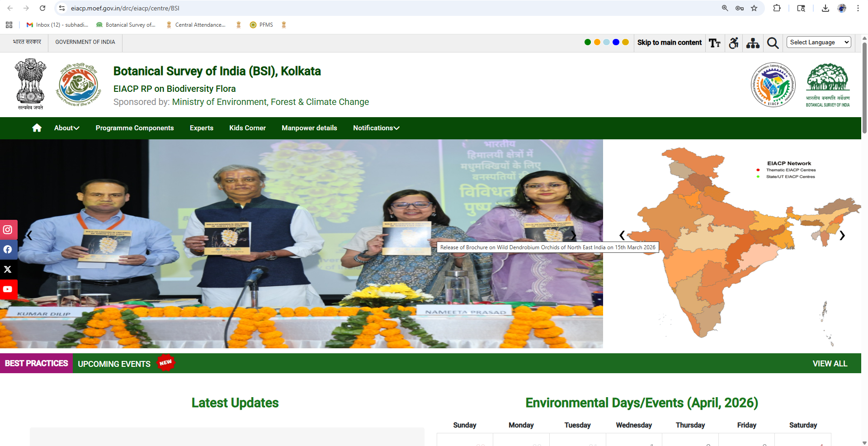Click the Home icon in navigation bar
868x446 pixels.
click(37, 128)
